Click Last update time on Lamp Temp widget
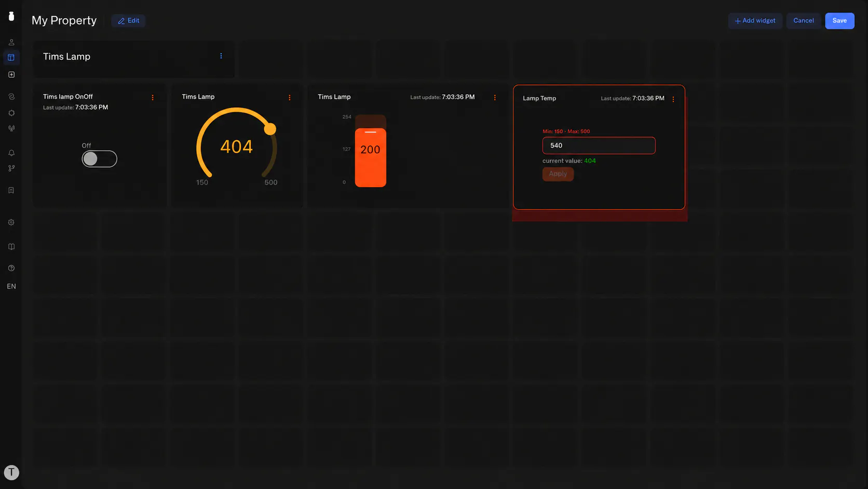The height and width of the screenshot is (489, 868). (632, 98)
